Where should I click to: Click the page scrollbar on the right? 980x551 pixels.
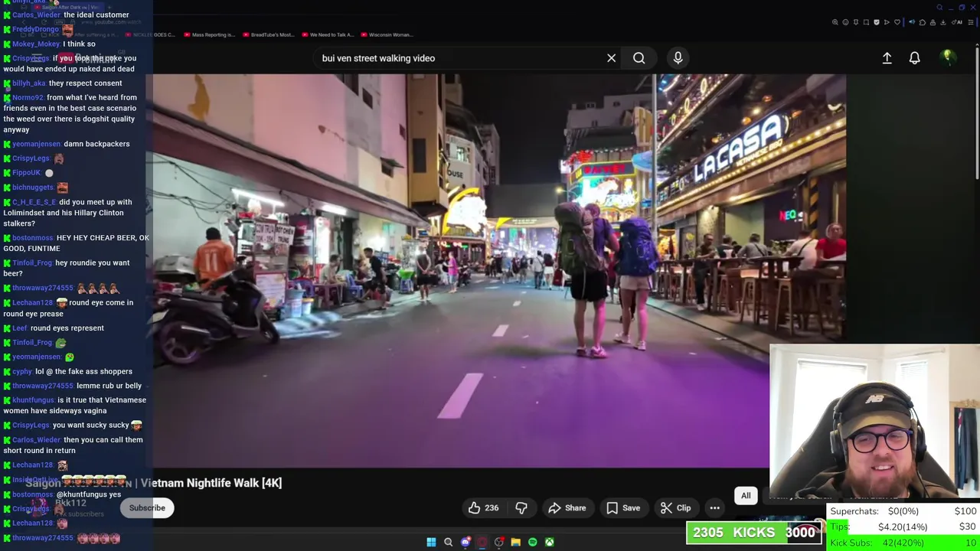point(977,115)
